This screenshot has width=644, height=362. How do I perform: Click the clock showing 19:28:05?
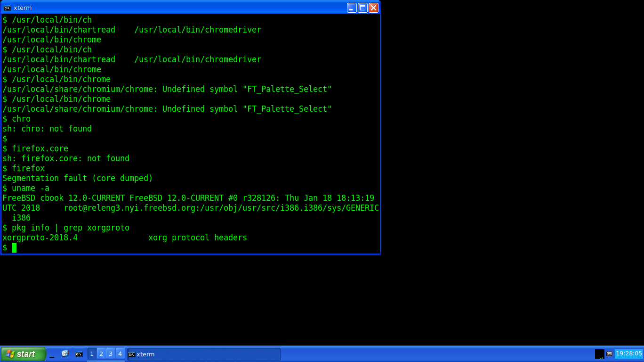(629, 354)
